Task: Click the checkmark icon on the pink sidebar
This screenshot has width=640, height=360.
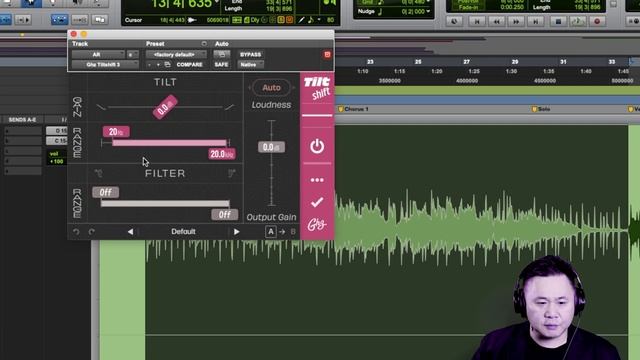Action: [x=317, y=202]
